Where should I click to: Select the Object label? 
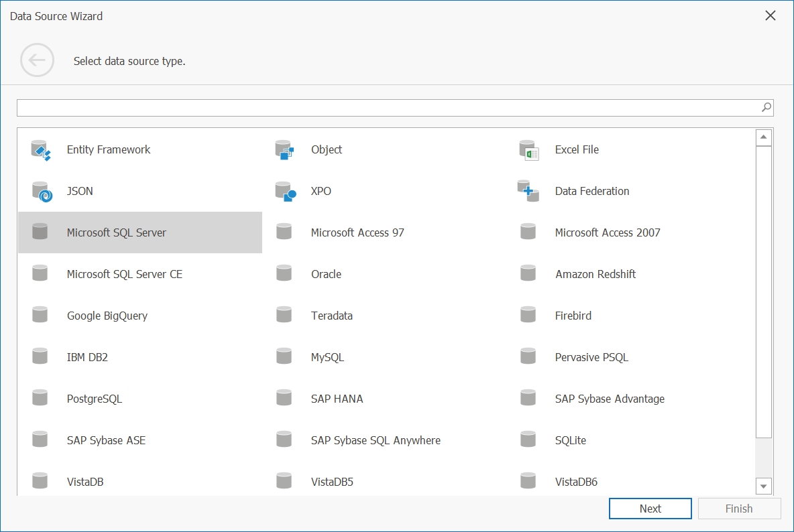click(x=327, y=149)
